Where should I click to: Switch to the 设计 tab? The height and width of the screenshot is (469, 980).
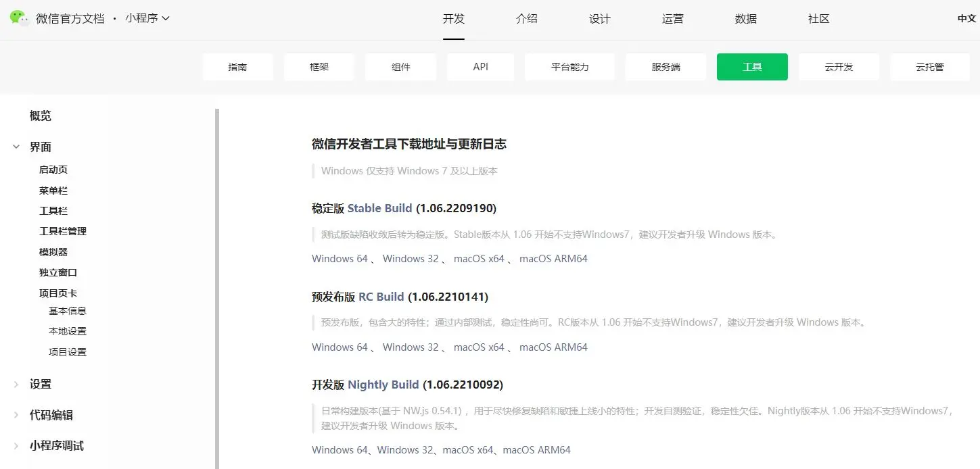[599, 19]
